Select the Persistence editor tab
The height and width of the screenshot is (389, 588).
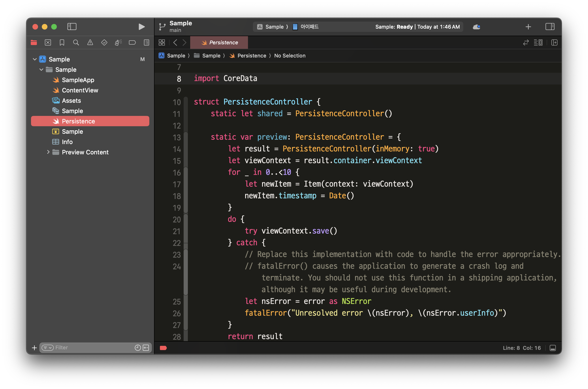coord(219,42)
